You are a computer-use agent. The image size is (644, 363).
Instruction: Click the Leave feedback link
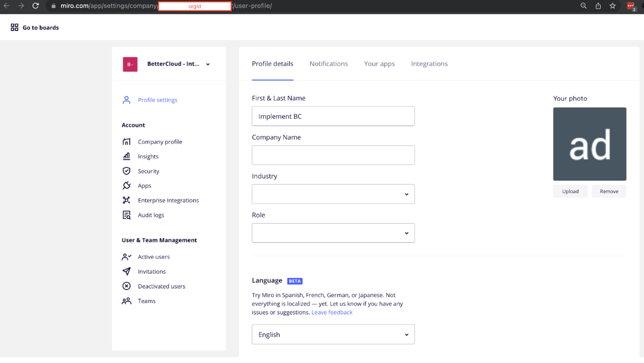[x=332, y=312]
